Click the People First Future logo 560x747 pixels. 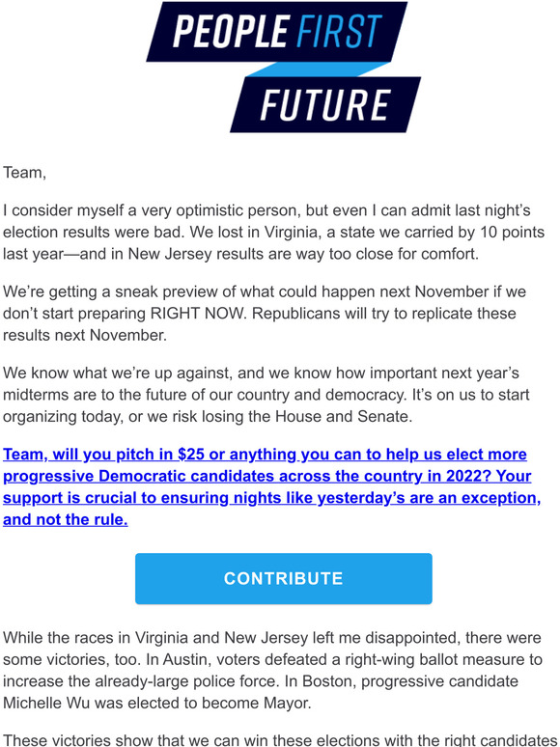283,68
